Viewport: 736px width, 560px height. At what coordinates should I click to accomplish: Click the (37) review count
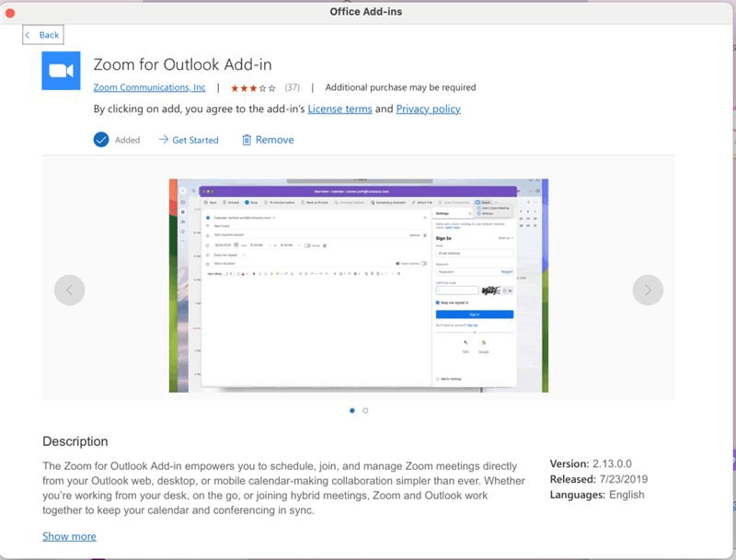tap(292, 87)
